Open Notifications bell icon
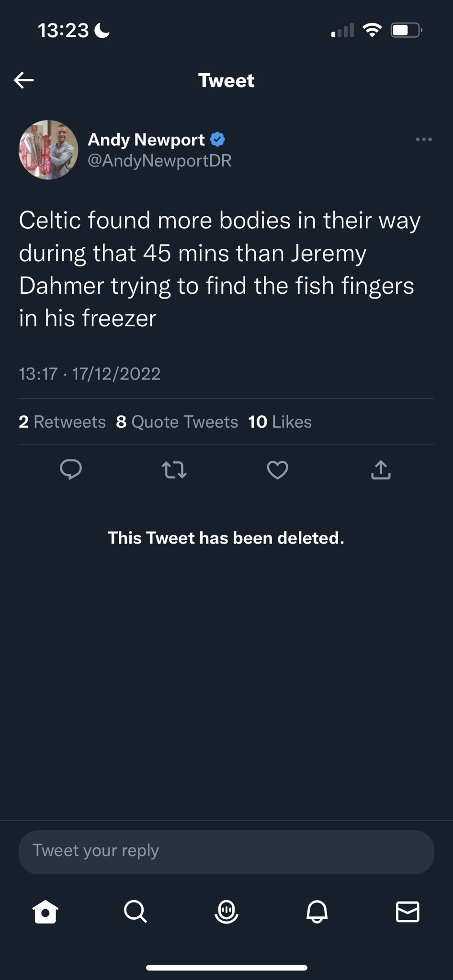The width and height of the screenshot is (453, 980). pyautogui.click(x=317, y=912)
